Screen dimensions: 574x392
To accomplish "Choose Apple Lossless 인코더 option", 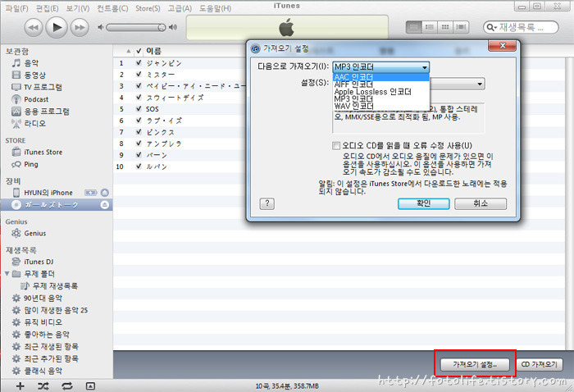I will (381, 92).
